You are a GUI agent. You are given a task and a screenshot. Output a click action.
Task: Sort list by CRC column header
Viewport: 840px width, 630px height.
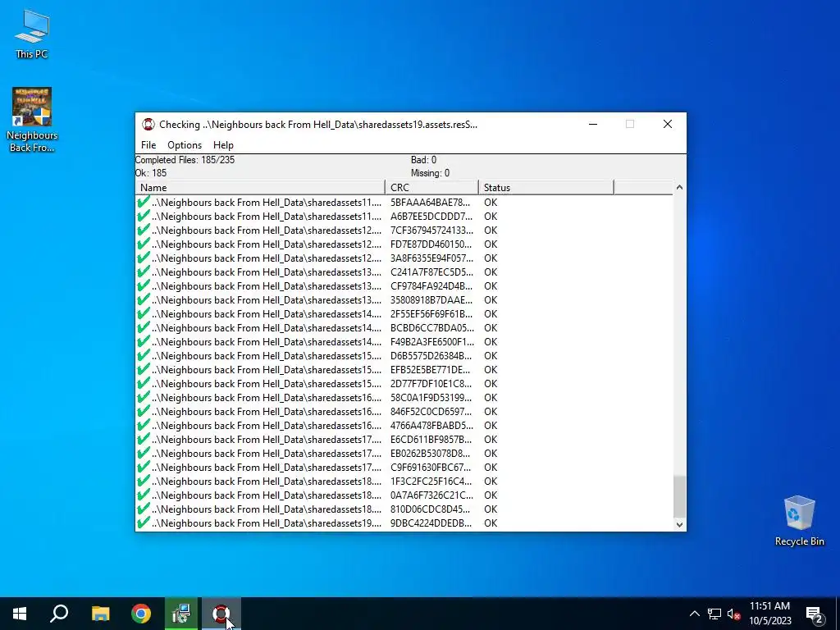(x=431, y=188)
